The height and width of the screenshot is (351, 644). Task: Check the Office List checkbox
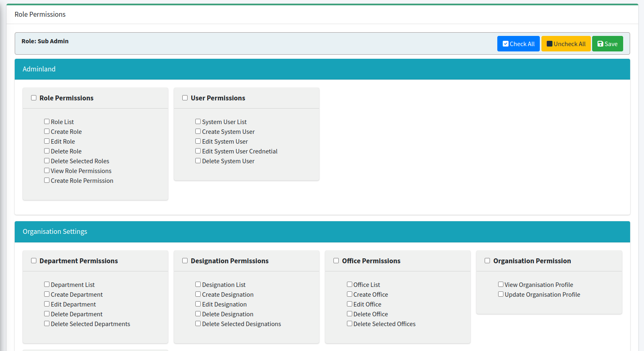350,284
